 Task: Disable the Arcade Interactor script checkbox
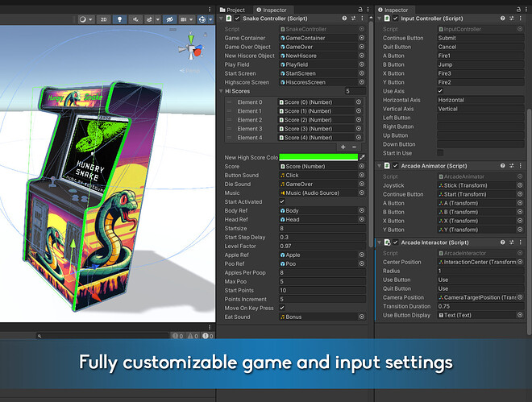pyautogui.click(x=395, y=242)
